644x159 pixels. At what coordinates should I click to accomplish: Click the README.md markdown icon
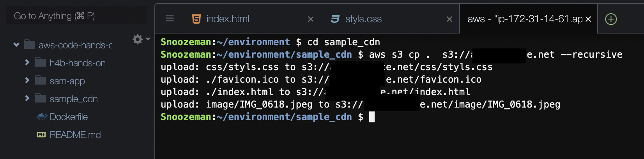click(41, 134)
